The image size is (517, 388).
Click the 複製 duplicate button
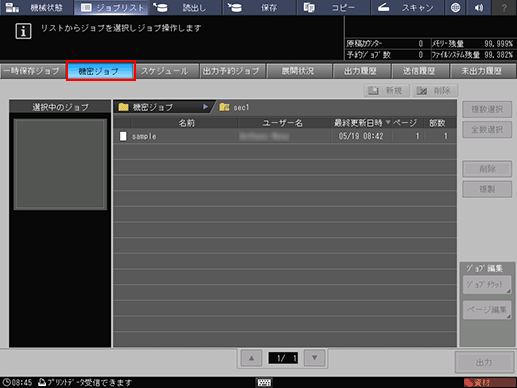(x=487, y=189)
